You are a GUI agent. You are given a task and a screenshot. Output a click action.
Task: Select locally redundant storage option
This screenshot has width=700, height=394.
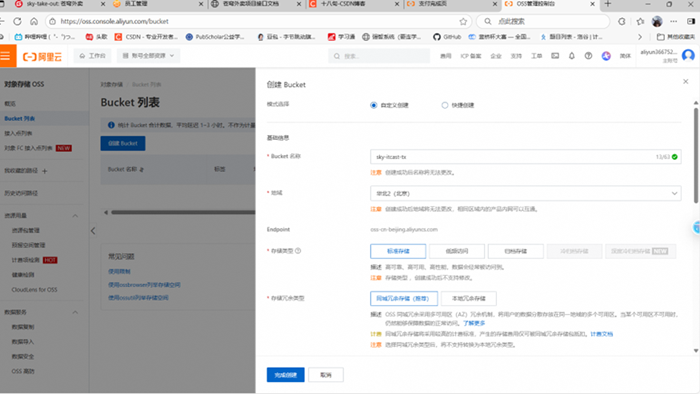[x=468, y=299]
